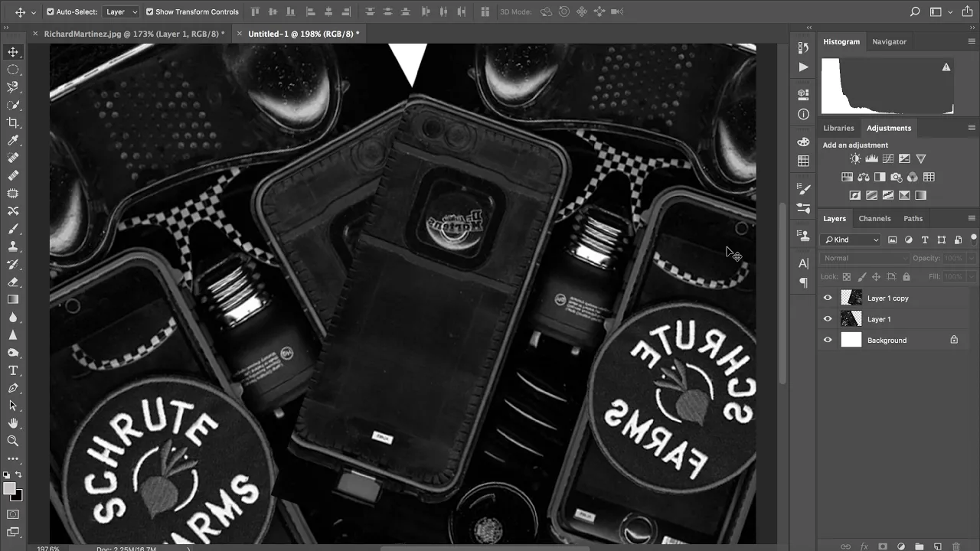Viewport: 980px width, 551px height.
Task: Switch to the Navigator tab
Action: tap(889, 41)
